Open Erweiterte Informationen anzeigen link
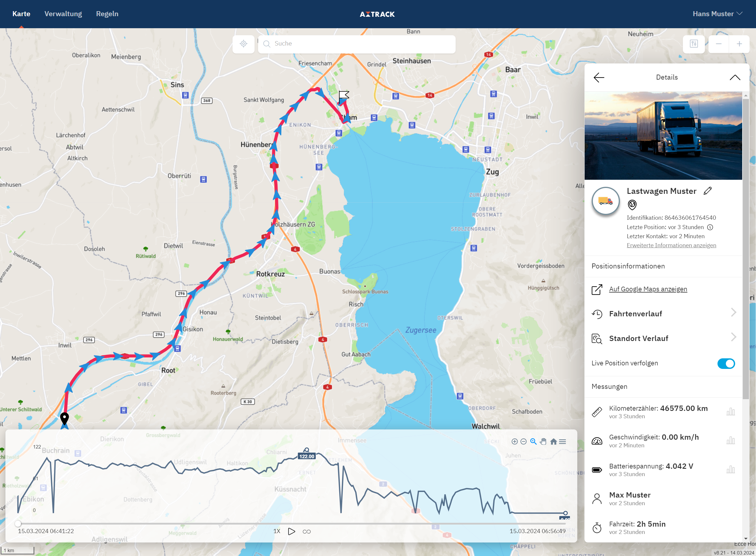The height and width of the screenshot is (556, 756). 671,245
